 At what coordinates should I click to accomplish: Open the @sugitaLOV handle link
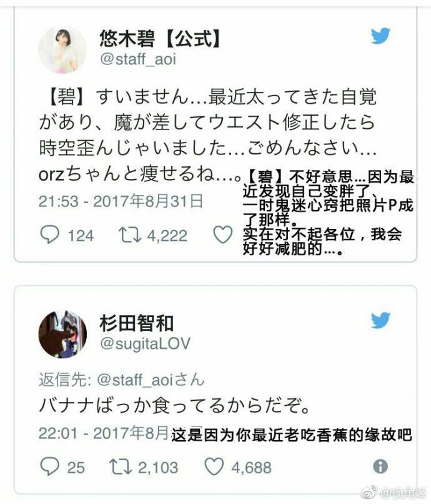[145, 343]
